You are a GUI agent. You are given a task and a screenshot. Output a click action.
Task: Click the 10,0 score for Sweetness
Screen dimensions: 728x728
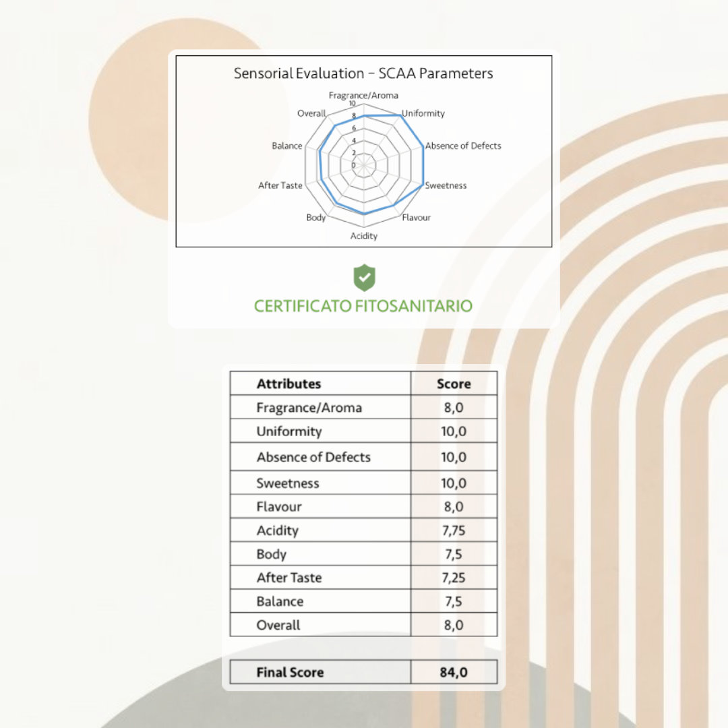pyautogui.click(x=454, y=483)
